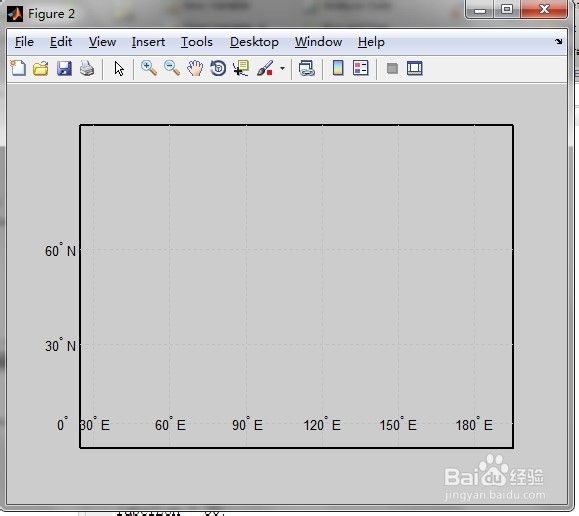Open the Desktop menu
This screenshot has width=579, height=516.
[x=254, y=42]
